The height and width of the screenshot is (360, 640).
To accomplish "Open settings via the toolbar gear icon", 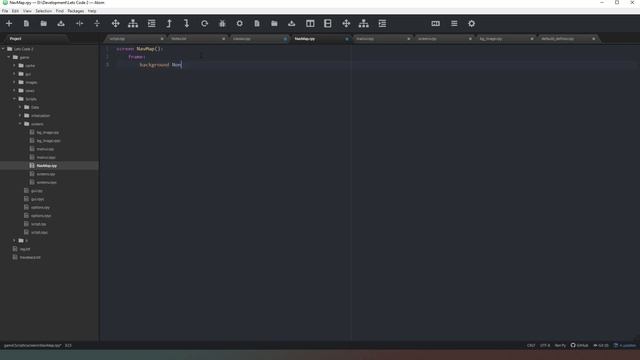I will click(x=471, y=24).
